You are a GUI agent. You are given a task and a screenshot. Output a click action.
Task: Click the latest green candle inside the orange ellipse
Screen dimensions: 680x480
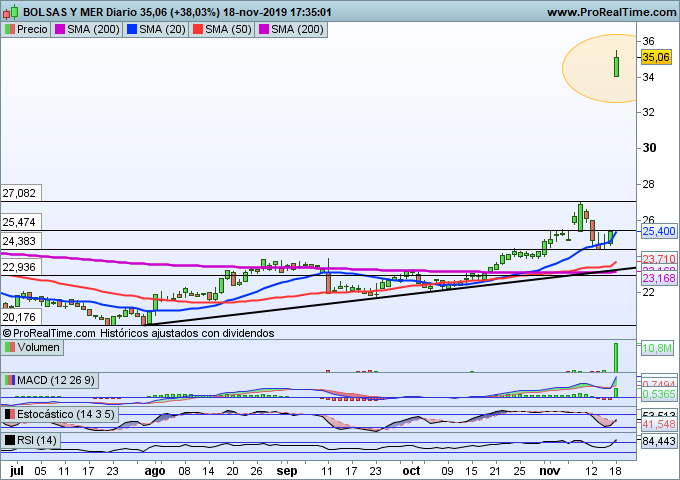click(x=617, y=66)
